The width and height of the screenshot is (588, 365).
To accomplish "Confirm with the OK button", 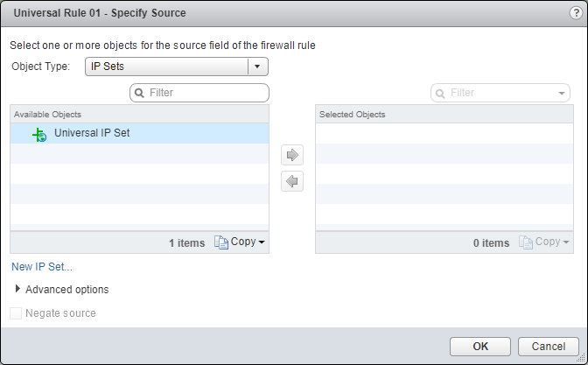I will coord(479,347).
